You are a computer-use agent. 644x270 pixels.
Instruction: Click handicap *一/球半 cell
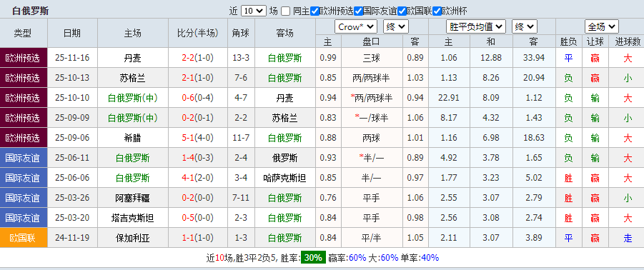(x=371, y=118)
